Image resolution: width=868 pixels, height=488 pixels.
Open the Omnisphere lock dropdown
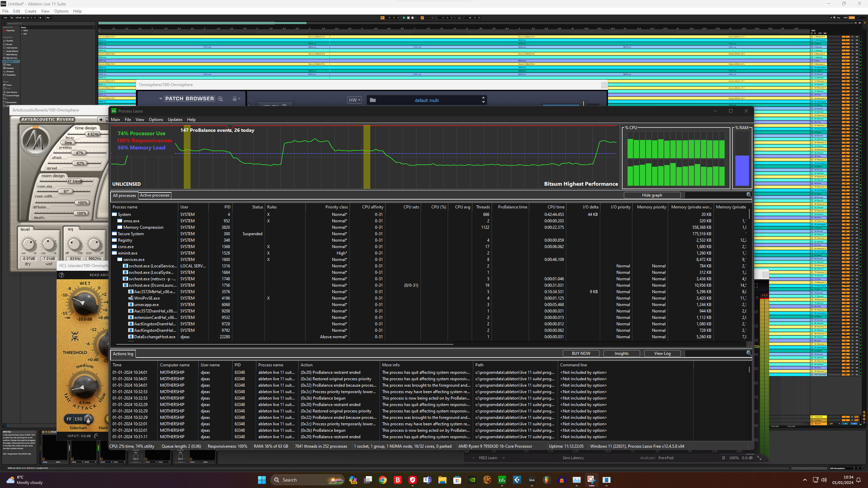point(236,99)
